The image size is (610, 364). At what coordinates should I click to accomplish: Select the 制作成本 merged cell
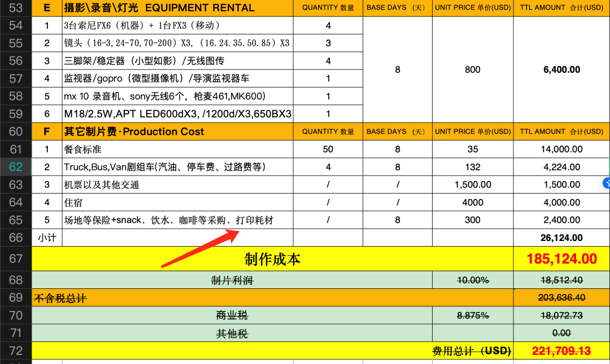pos(272,259)
